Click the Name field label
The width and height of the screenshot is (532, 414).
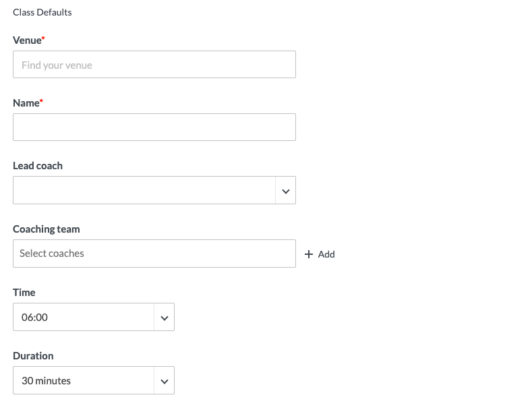click(26, 103)
